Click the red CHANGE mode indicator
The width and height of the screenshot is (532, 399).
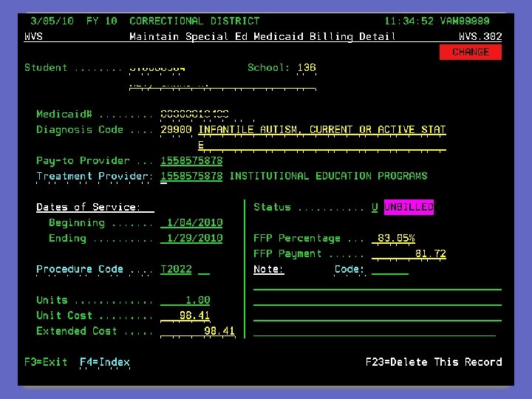pyautogui.click(x=470, y=52)
